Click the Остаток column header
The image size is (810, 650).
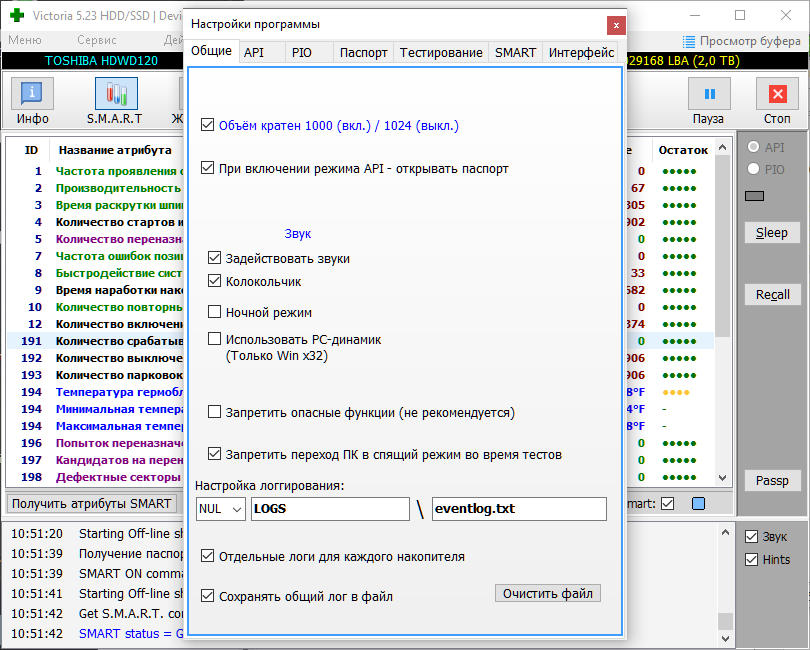683,150
